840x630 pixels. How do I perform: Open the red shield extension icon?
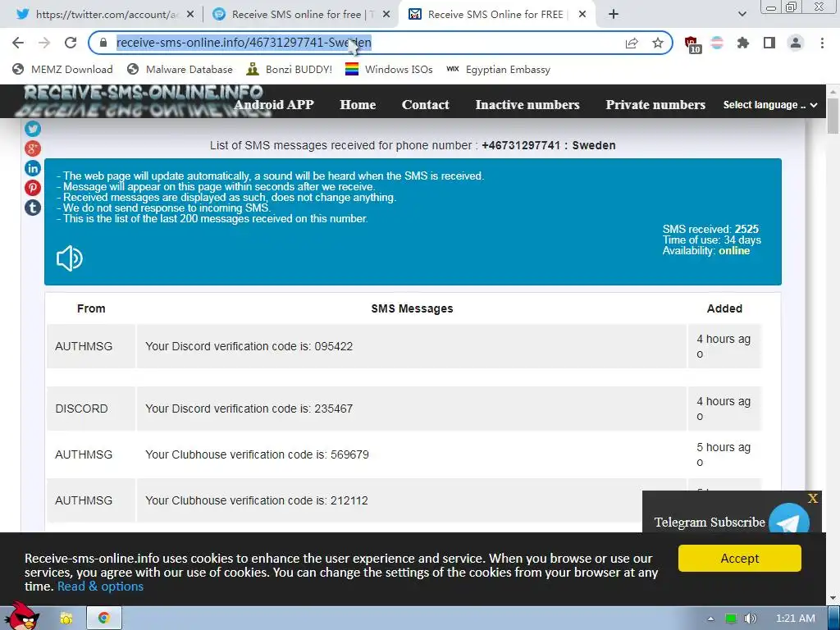point(692,44)
